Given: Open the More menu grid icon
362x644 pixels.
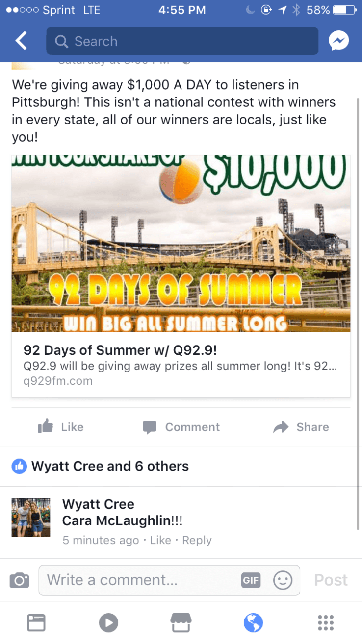Looking at the screenshot, I should [326, 623].
